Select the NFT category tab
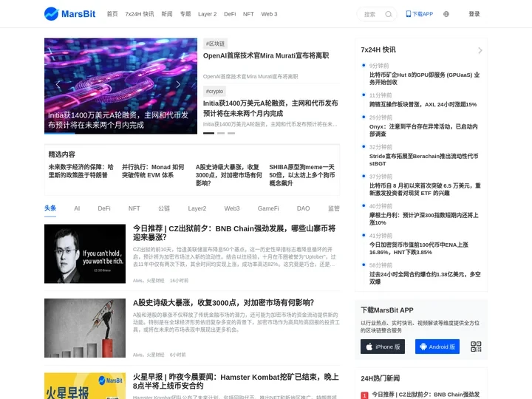This screenshot has height=399, width=532. tap(134, 208)
